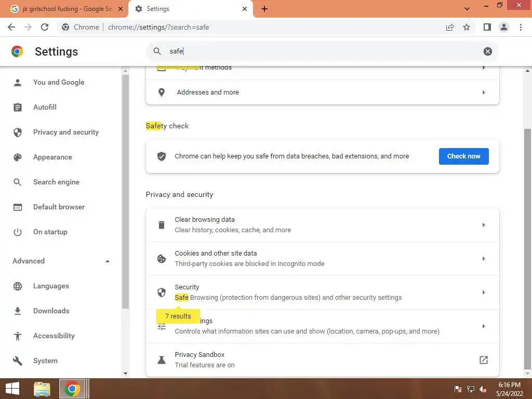
Task: Open the side panel icon
Action: coord(487,27)
